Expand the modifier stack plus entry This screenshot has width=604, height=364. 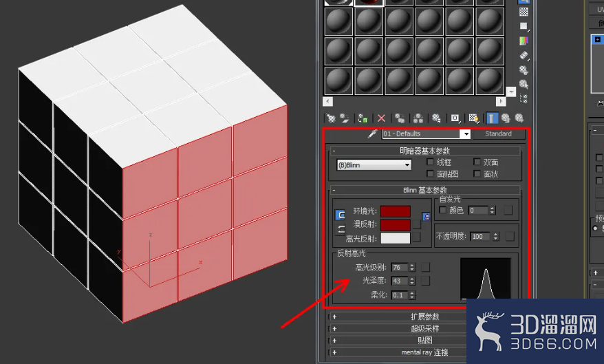[597, 39]
